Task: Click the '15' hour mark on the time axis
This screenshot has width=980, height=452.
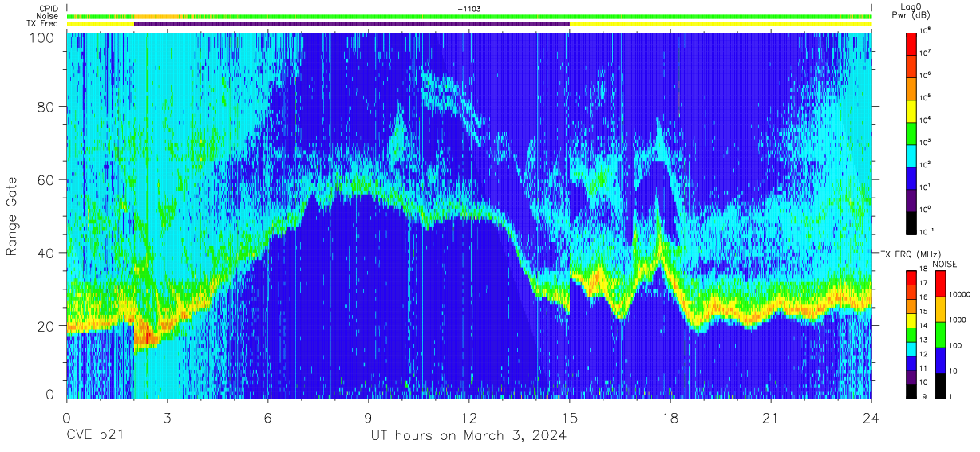Action: tap(570, 417)
